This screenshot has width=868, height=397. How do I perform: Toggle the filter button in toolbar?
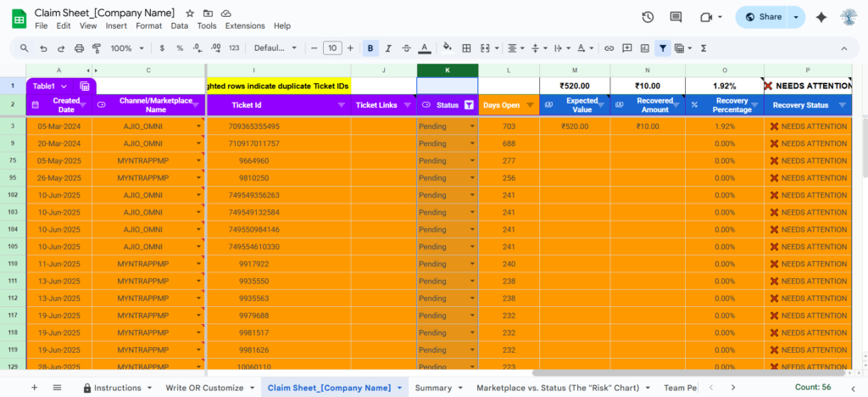pyautogui.click(x=662, y=48)
